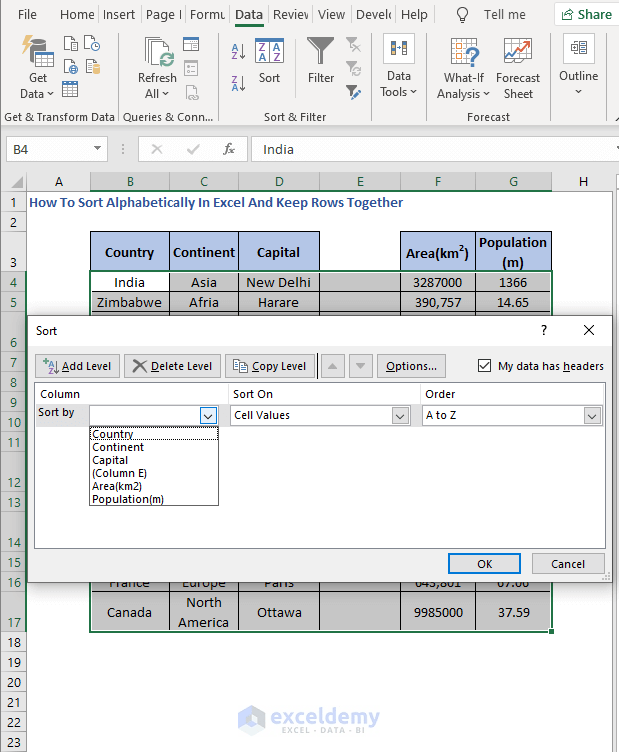Click the Delete Level button
Screen dimensions: 619x752
(x=172, y=366)
